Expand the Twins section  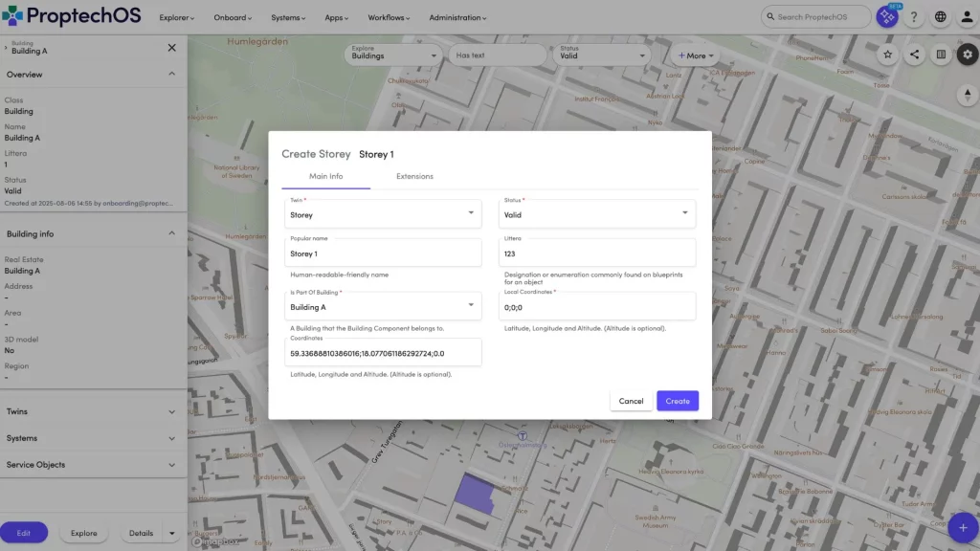point(93,412)
